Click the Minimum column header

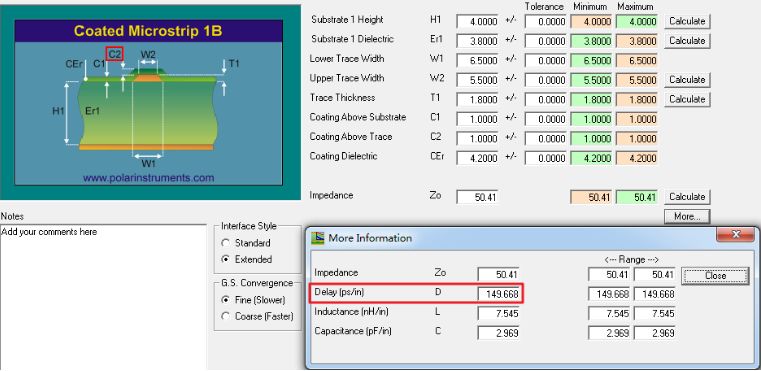(590, 7)
